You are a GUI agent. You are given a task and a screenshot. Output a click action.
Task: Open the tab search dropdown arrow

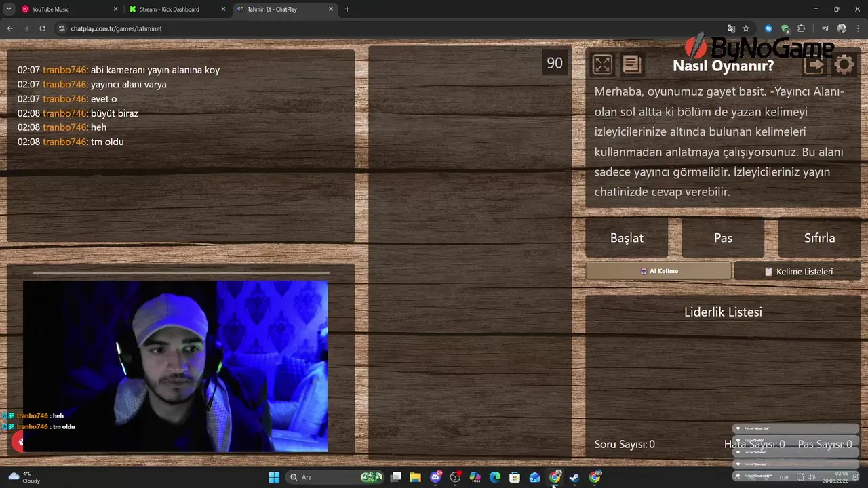(x=8, y=9)
